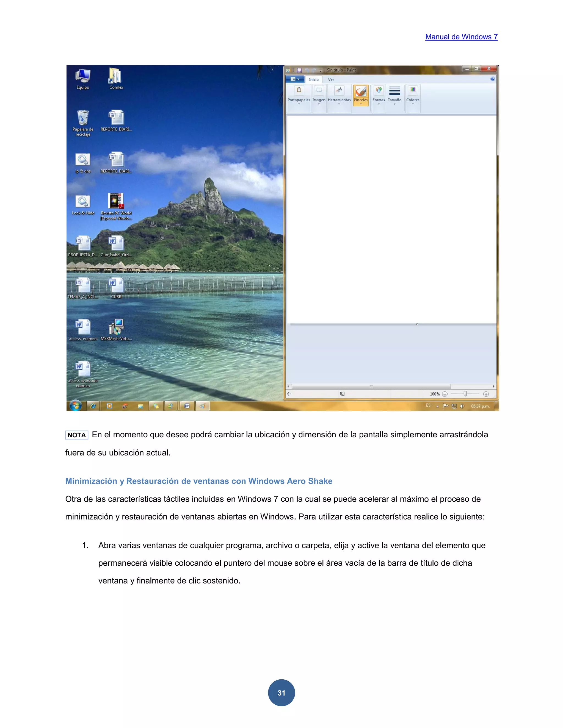The height and width of the screenshot is (728, 563).
Task: Switch to the Inicio ribbon tab
Action: (314, 80)
